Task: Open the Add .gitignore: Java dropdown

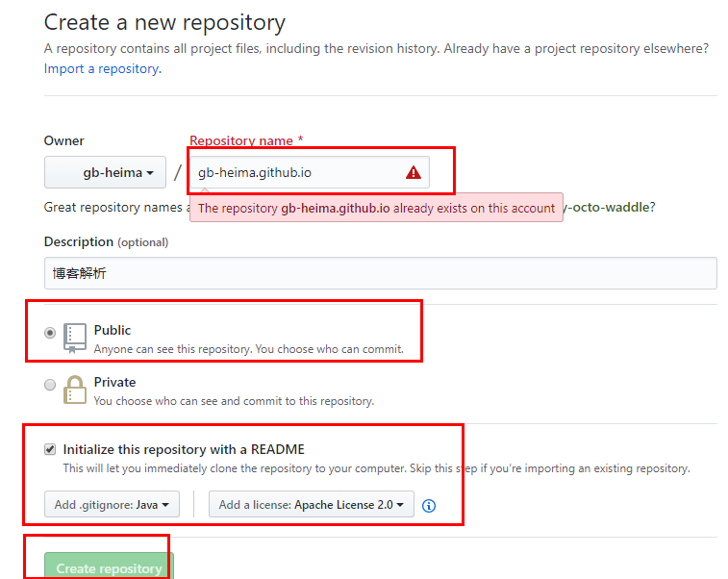Action: (x=112, y=504)
